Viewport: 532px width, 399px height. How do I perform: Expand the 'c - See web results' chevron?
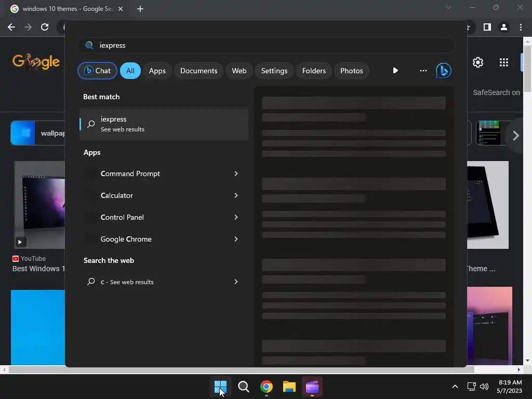point(236,282)
